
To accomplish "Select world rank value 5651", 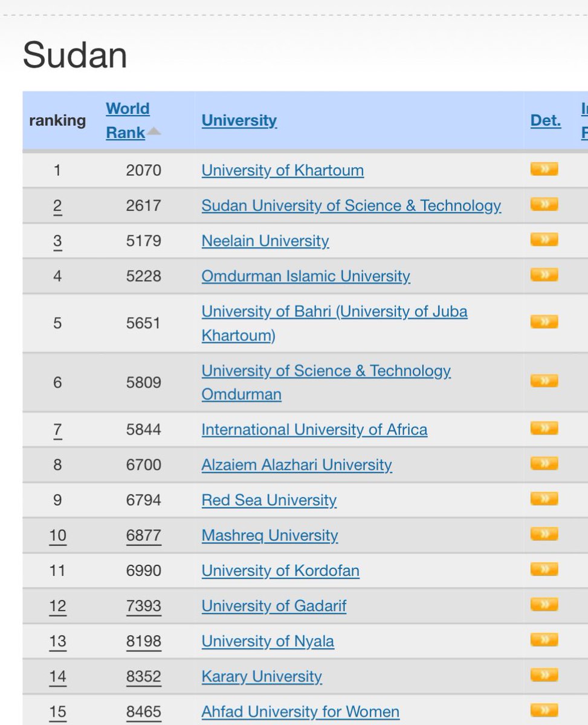I will 144,323.
